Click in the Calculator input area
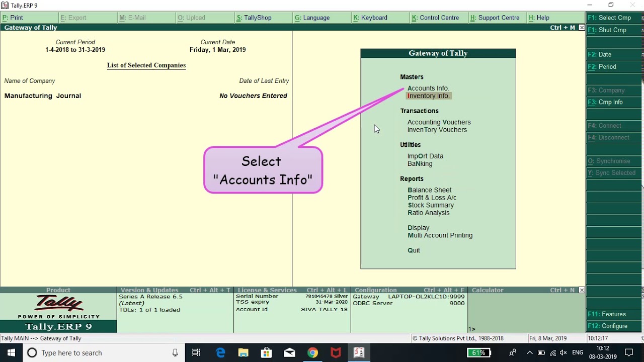This screenshot has width=644, height=362. (x=526, y=329)
